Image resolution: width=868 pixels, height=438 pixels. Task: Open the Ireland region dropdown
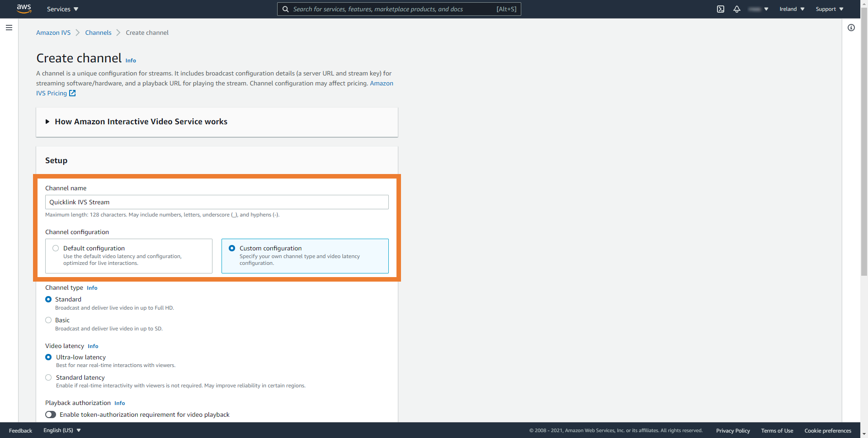point(792,9)
